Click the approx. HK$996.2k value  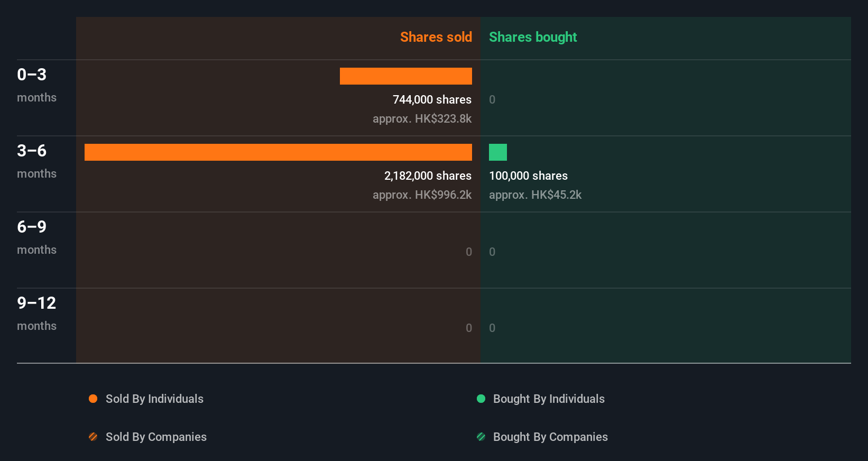click(422, 195)
